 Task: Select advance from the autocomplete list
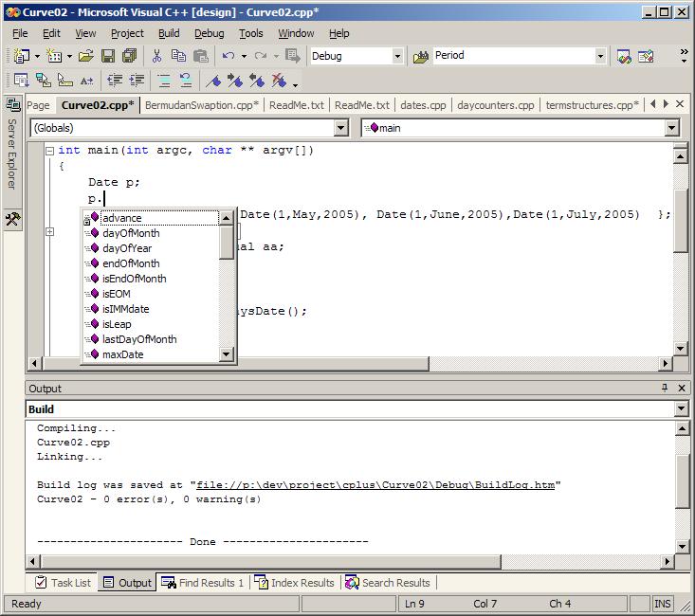123,218
